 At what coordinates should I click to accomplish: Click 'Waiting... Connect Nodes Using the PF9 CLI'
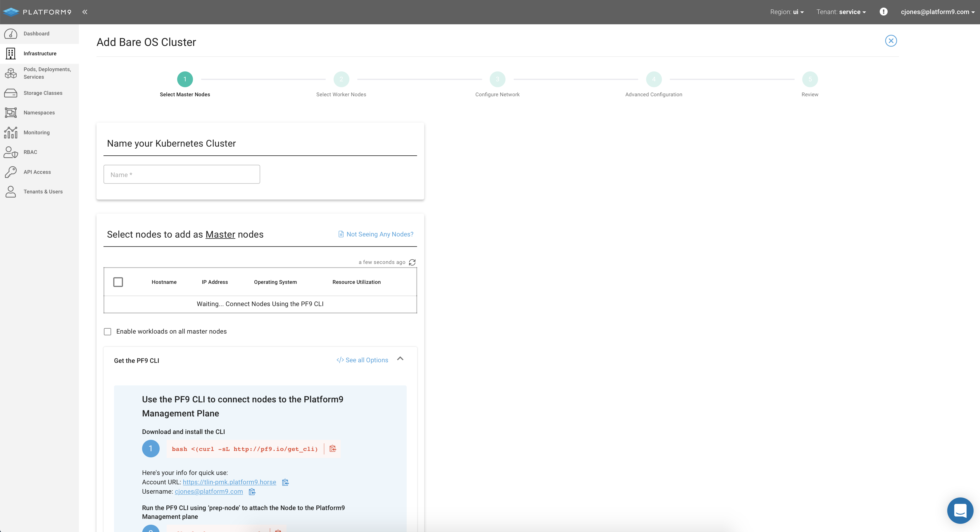tap(260, 304)
